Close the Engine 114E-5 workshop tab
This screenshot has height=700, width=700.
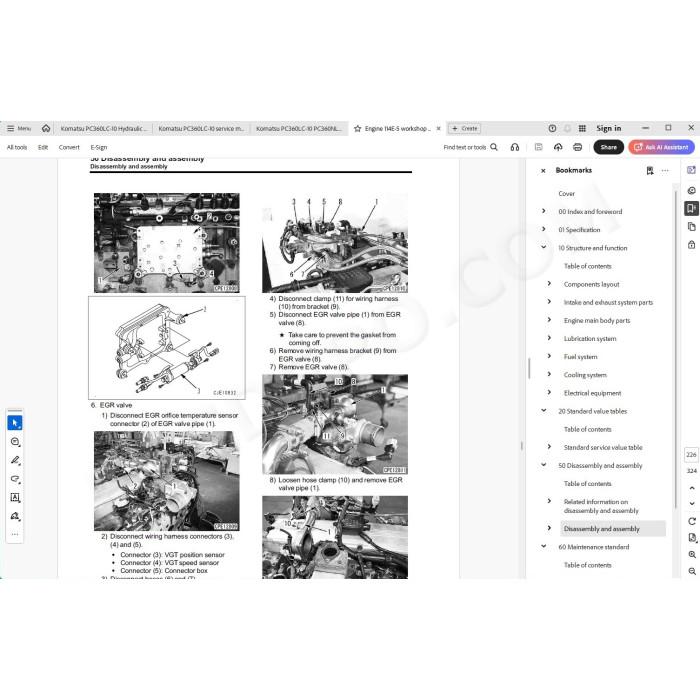(438, 128)
